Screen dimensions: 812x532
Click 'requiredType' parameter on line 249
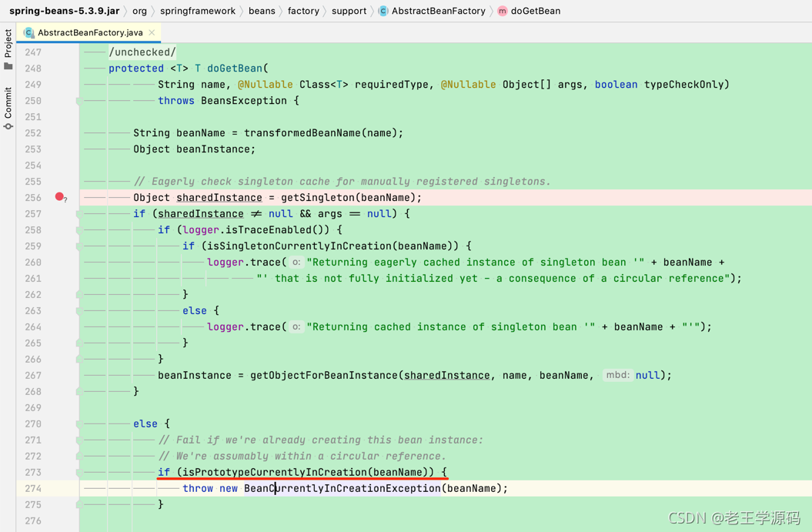pyautogui.click(x=392, y=84)
